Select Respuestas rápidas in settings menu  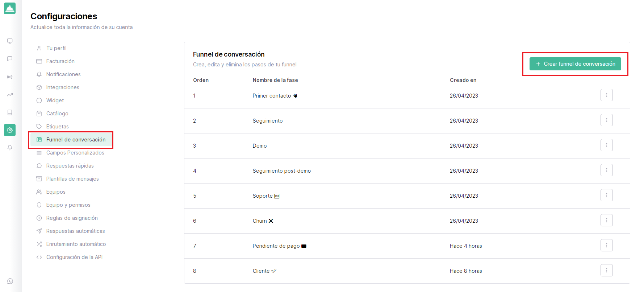[x=70, y=166]
